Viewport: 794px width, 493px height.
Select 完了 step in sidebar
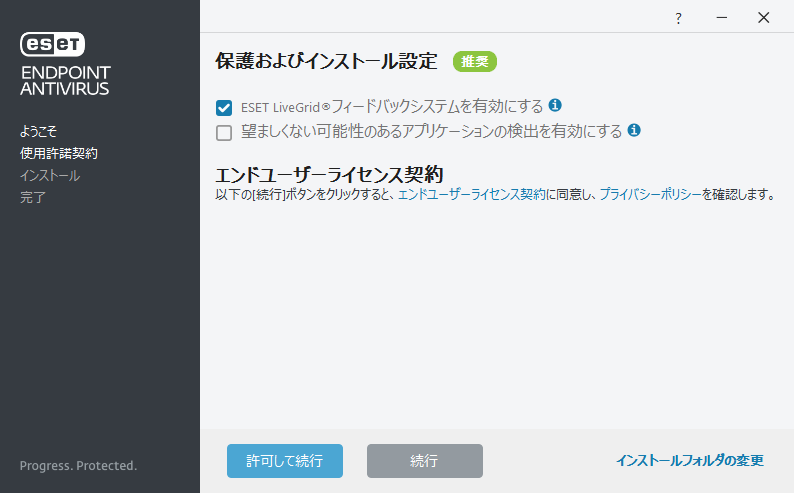[x=33, y=197]
